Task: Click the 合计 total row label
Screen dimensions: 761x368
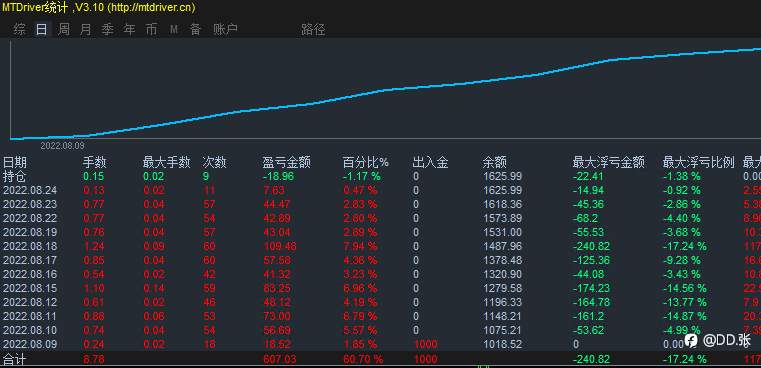Action: pyautogui.click(x=15, y=360)
